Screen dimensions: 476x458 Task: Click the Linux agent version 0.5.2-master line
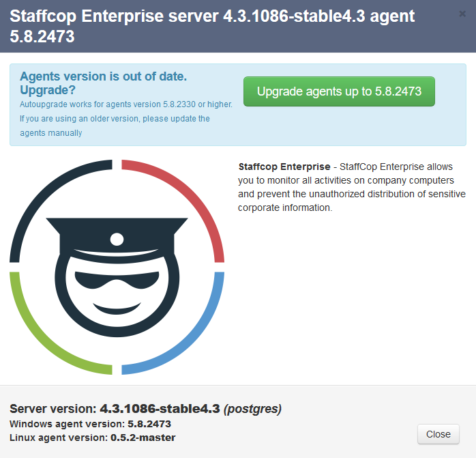click(x=92, y=437)
